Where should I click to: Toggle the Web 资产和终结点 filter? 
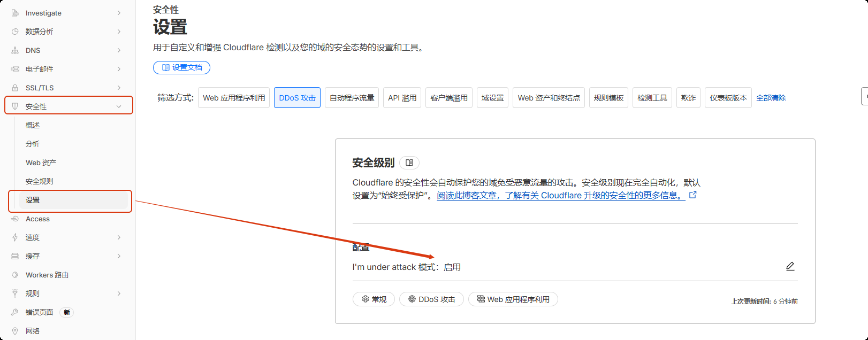[x=549, y=98]
